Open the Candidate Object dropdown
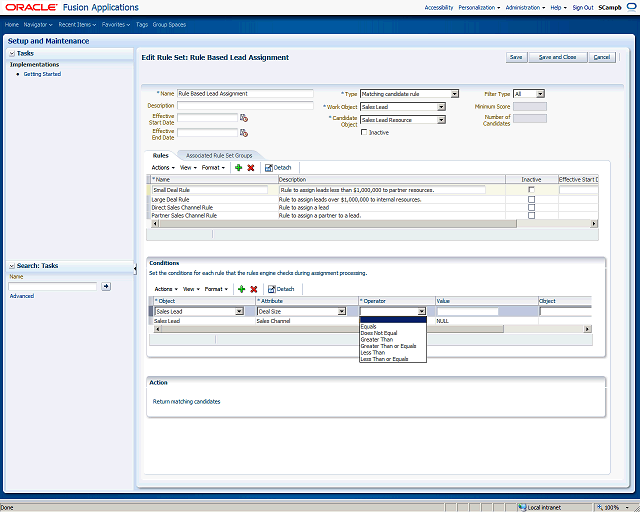 click(x=441, y=120)
